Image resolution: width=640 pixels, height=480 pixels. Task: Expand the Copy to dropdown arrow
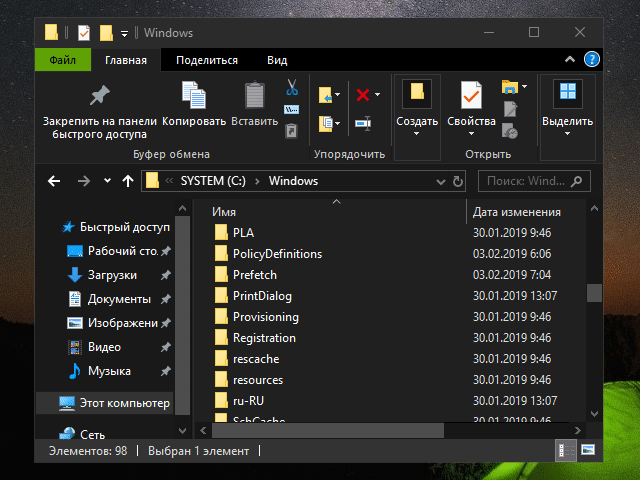[x=338, y=123]
